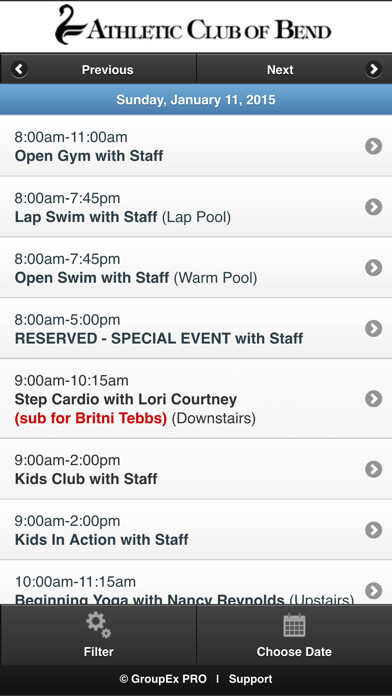Tap the chevron on Open Swim row
The width and height of the screenshot is (392, 696).
373,268
